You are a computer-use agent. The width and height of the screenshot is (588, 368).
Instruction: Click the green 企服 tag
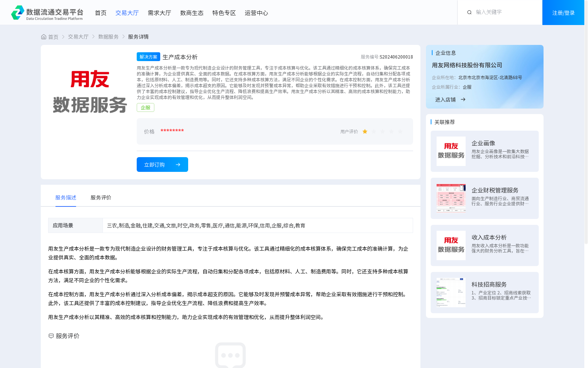[x=146, y=107]
